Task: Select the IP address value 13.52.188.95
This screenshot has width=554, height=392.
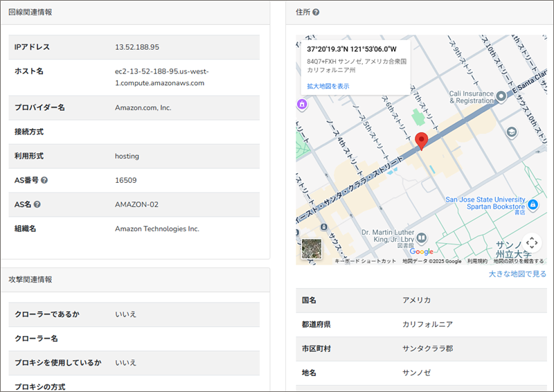Action: tap(137, 47)
